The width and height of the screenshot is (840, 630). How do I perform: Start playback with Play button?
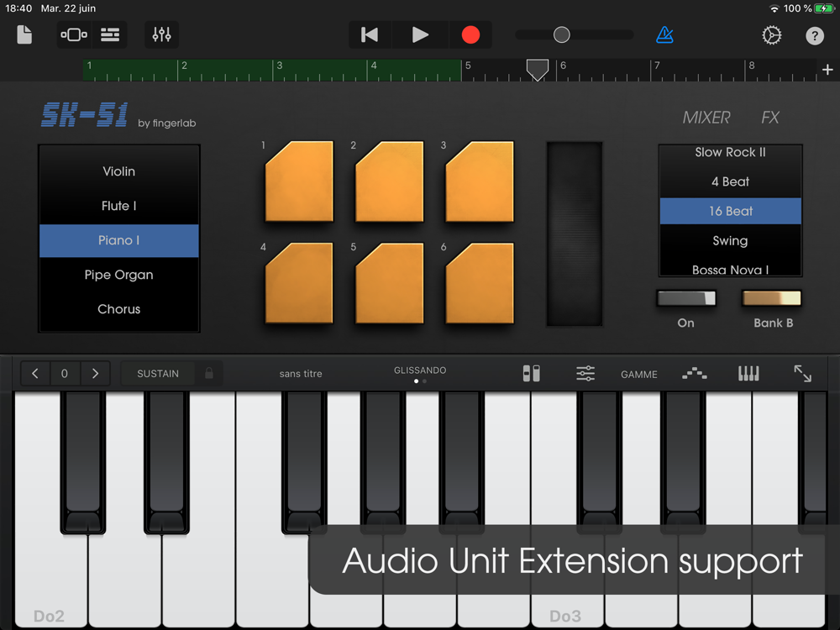coord(420,34)
